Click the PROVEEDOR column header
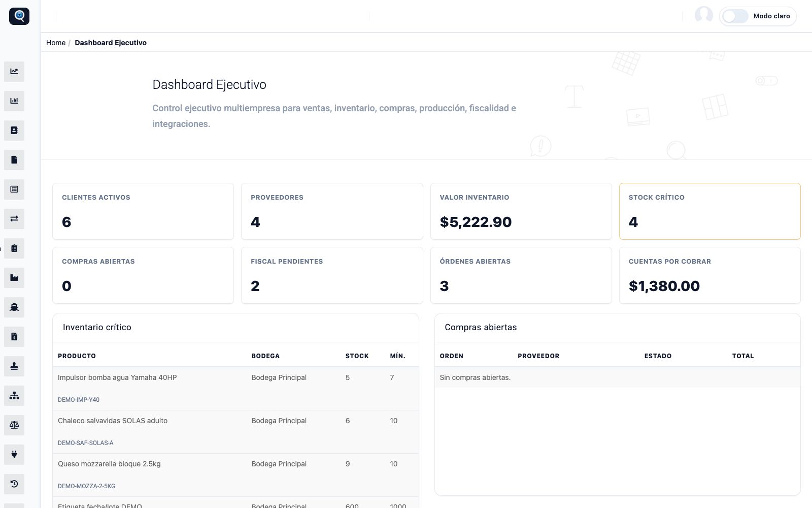 coord(538,356)
